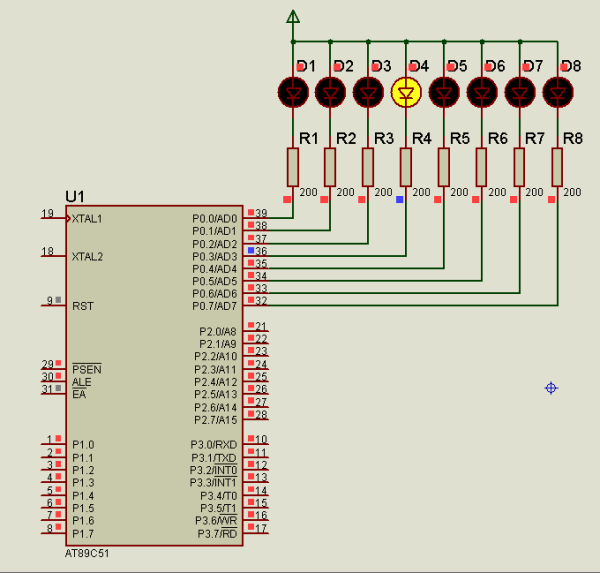Click the P3.2/INT0 pin label
This screenshot has height=573, width=600.
click(214, 470)
